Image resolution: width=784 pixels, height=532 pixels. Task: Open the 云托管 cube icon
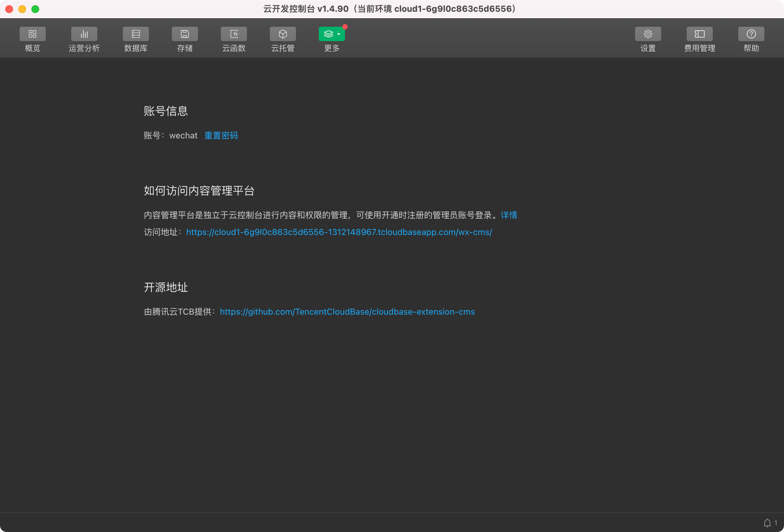[283, 34]
